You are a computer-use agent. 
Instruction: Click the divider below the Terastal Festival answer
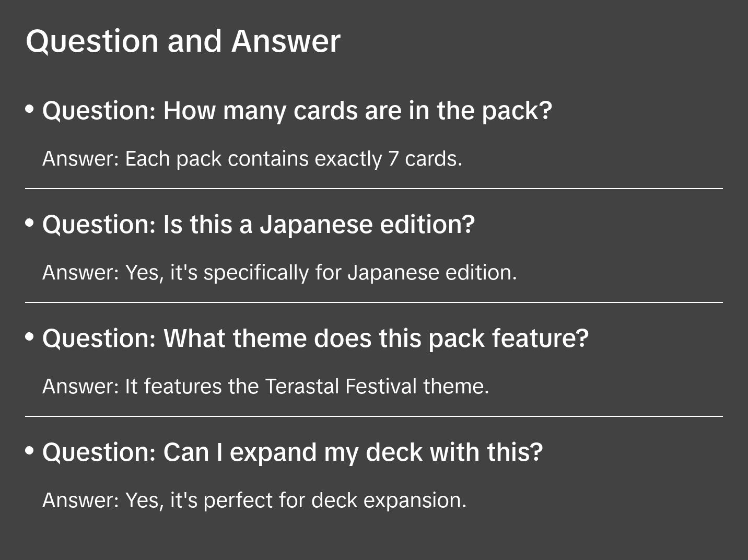tap(374, 416)
